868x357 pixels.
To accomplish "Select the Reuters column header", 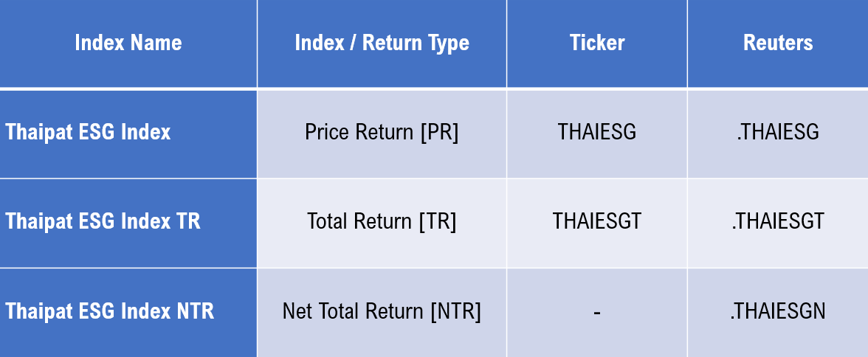I will [778, 44].
